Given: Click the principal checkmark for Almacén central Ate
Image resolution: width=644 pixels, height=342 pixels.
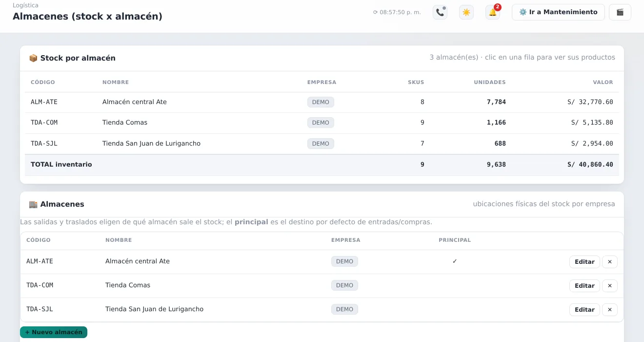Looking at the screenshot, I should tap(455, 261).
